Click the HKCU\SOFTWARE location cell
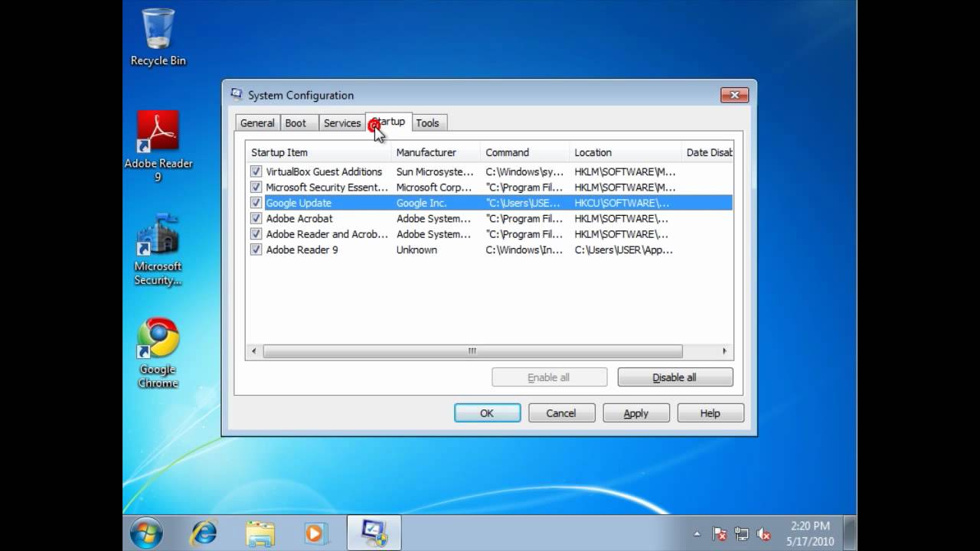The width and height of the screenshot is (980, 551). tap(622, 203)
